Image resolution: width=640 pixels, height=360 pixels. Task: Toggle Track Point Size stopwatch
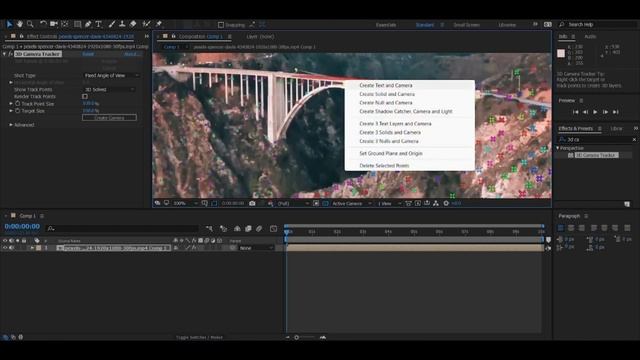click(18, 104)
